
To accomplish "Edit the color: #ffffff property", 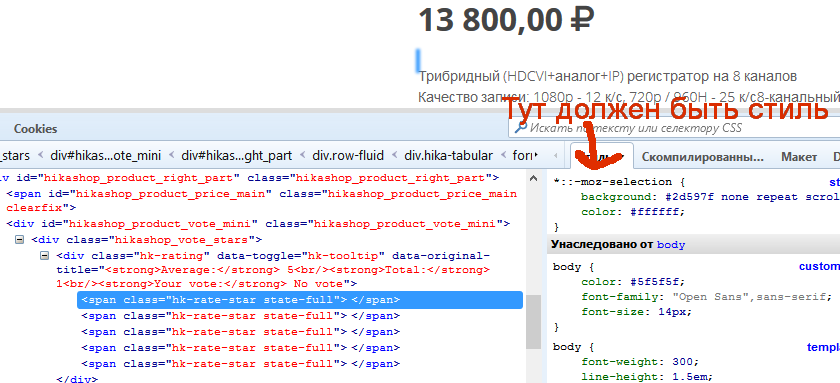I will pyautogui.click(x=633, y=212).
